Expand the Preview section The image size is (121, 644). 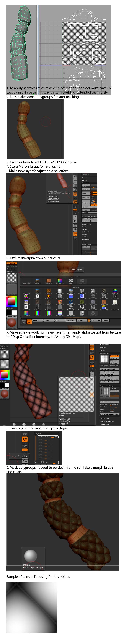coord(85,227)
